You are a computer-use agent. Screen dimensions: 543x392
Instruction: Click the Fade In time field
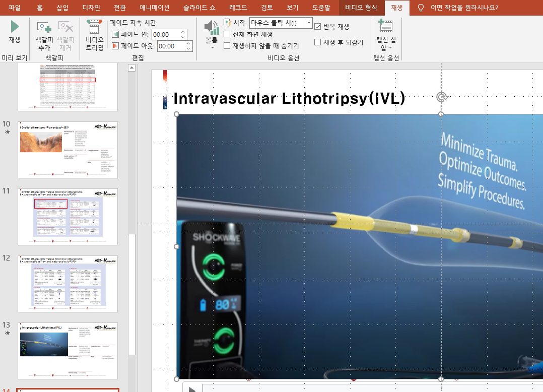pos(166,34)
